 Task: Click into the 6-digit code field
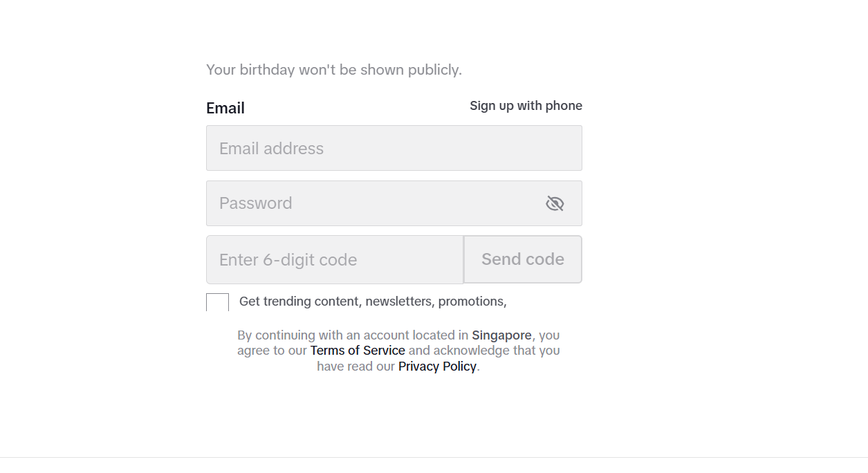click(x=335, y=259)
